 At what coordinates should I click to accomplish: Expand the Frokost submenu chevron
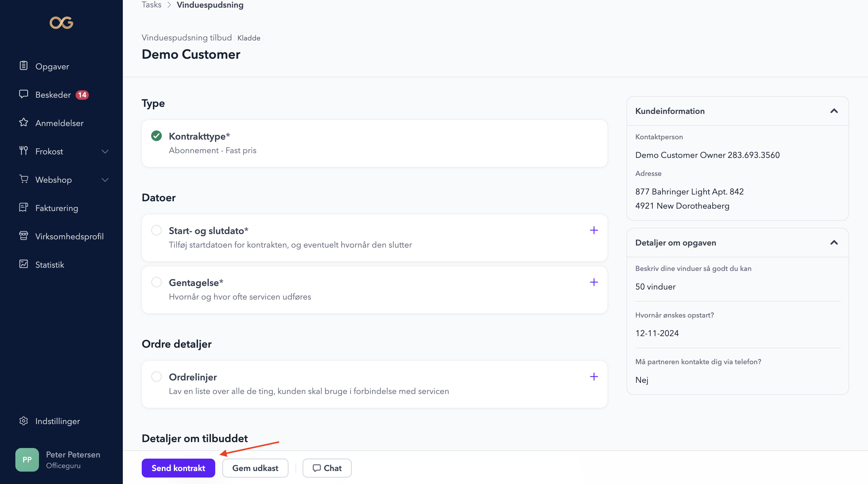pos(105,152)
